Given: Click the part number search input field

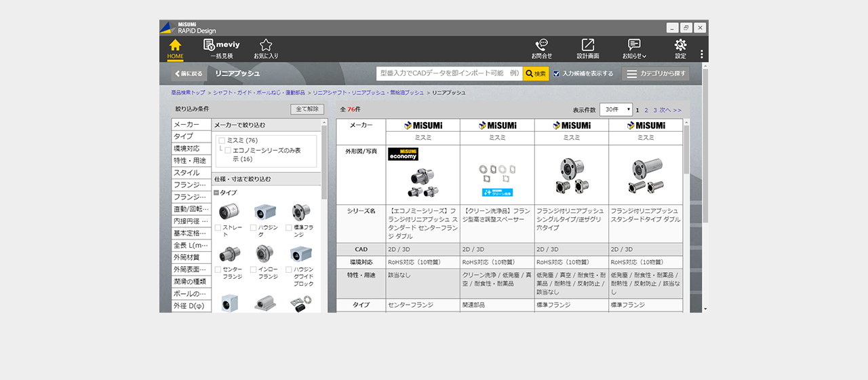Looking at the screenshot, I should point(449,73).
